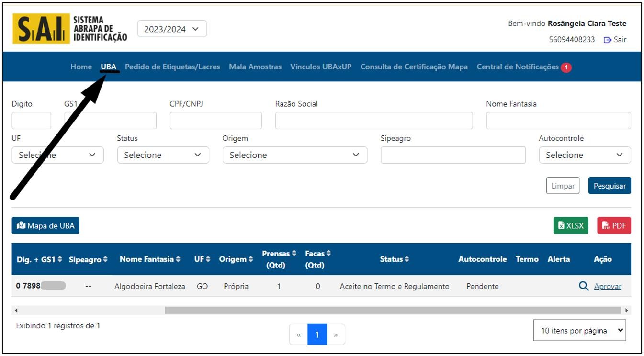Click the Razão Social input field

tap(373, 121)
